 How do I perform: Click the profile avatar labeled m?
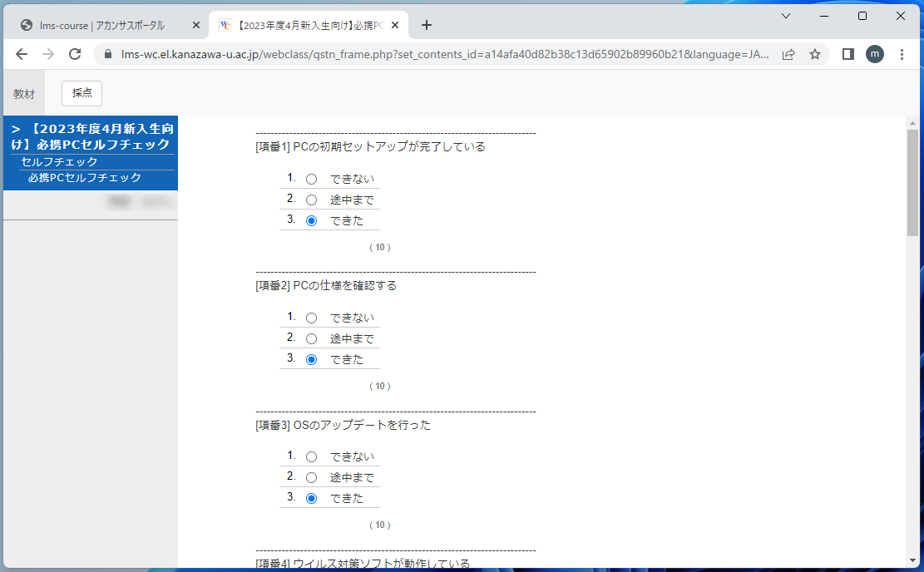click(x=874, y=53)
